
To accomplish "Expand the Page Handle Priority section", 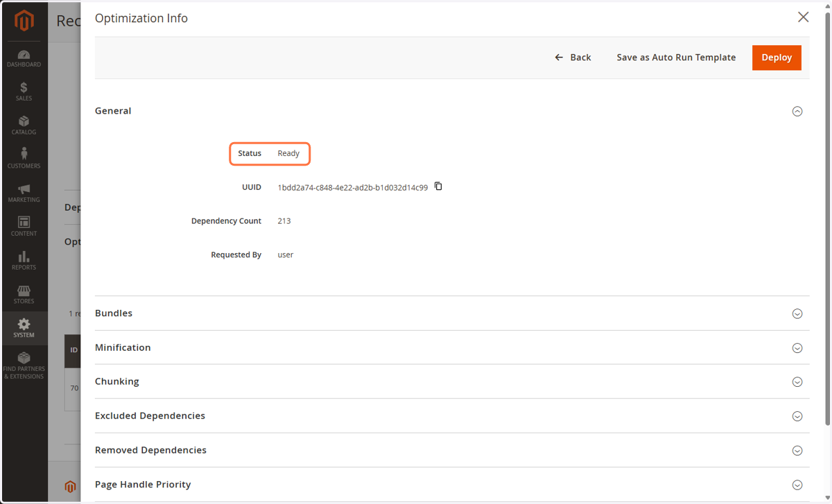I will pos(797,485).
